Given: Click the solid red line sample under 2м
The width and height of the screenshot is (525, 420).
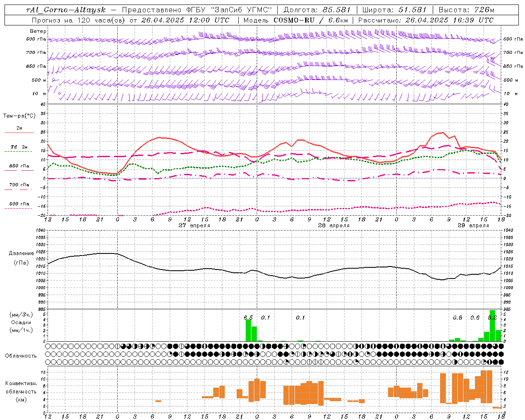Looking at the screenshot, I should (x=19, y=133).
